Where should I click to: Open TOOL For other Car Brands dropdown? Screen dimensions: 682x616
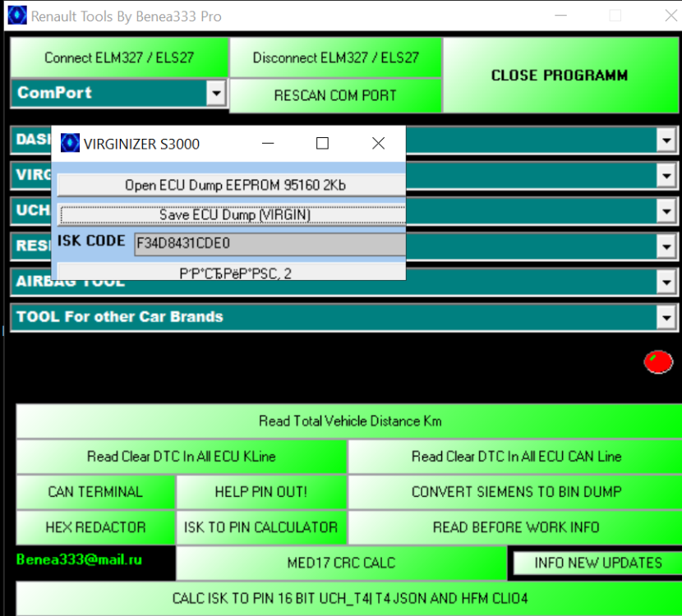tap(666, 318)
